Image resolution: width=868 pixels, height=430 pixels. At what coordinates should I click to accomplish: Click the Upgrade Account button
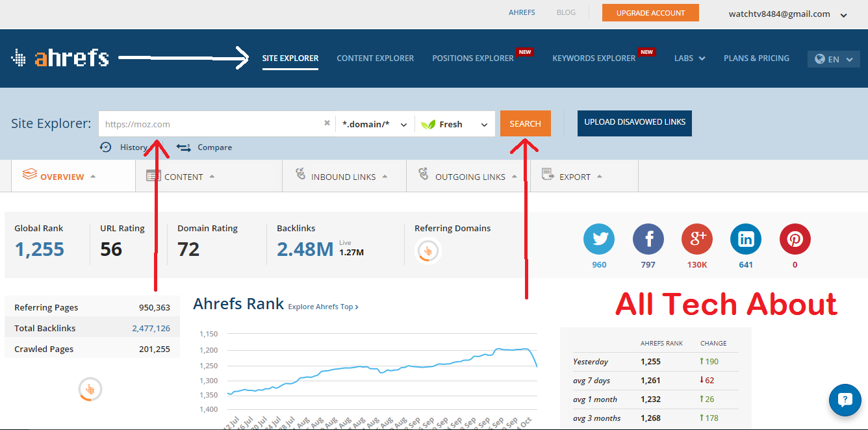point(650,13)
